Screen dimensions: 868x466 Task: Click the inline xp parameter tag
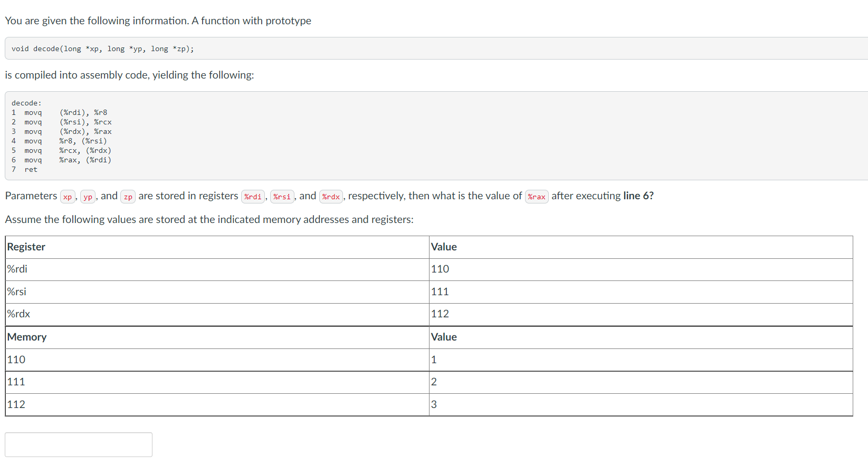[x=68, y=197]
